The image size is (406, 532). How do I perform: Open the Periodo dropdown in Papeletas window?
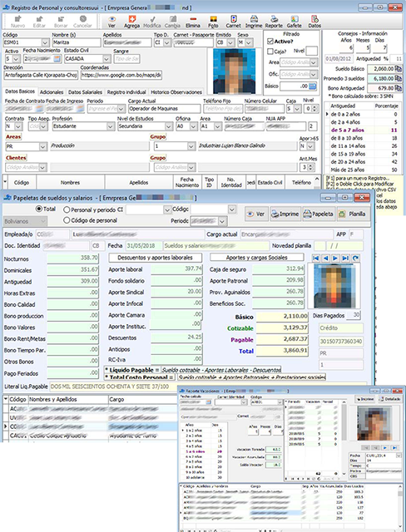click(222, 221)
